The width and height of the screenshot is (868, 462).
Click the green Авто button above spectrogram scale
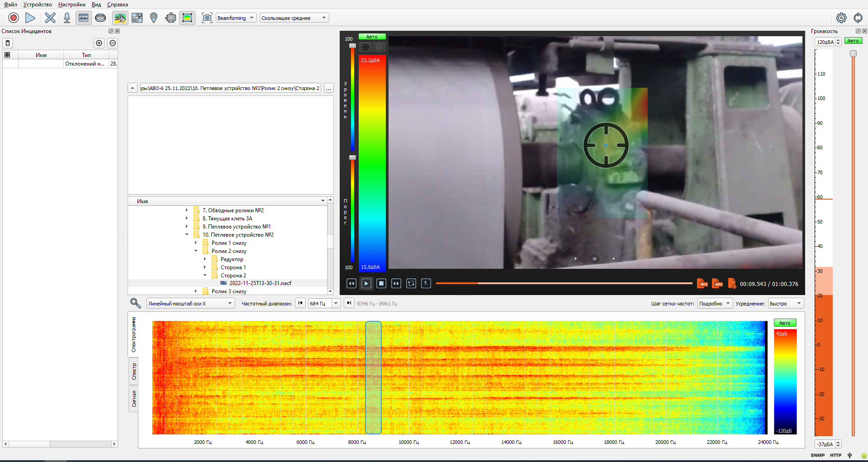coord(785,323)
